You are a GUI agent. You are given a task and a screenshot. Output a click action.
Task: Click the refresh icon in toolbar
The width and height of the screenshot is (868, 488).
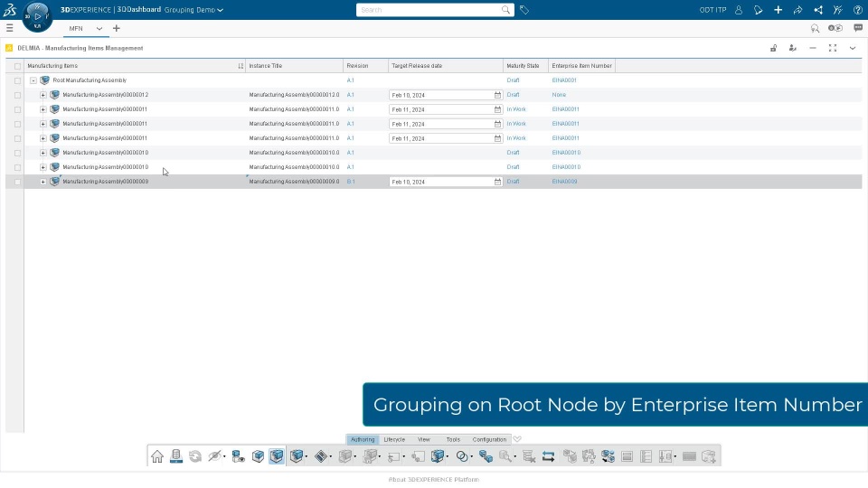[195, 456]
